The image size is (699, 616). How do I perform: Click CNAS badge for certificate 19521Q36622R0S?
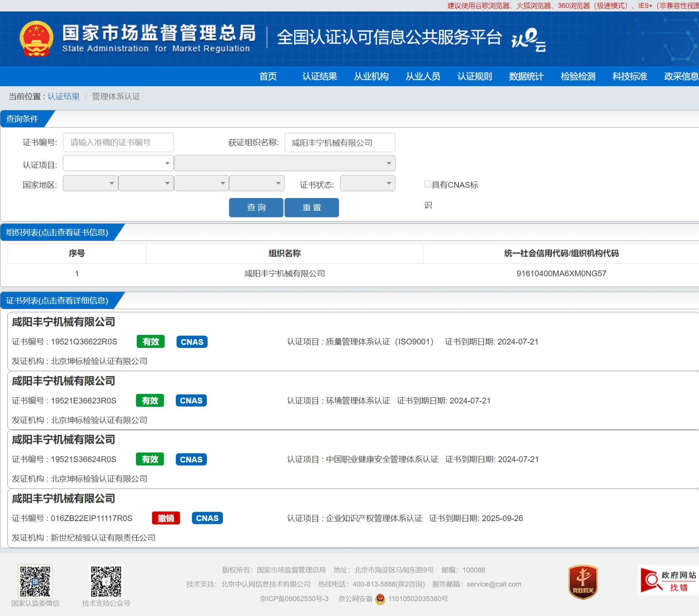point(192,342)
